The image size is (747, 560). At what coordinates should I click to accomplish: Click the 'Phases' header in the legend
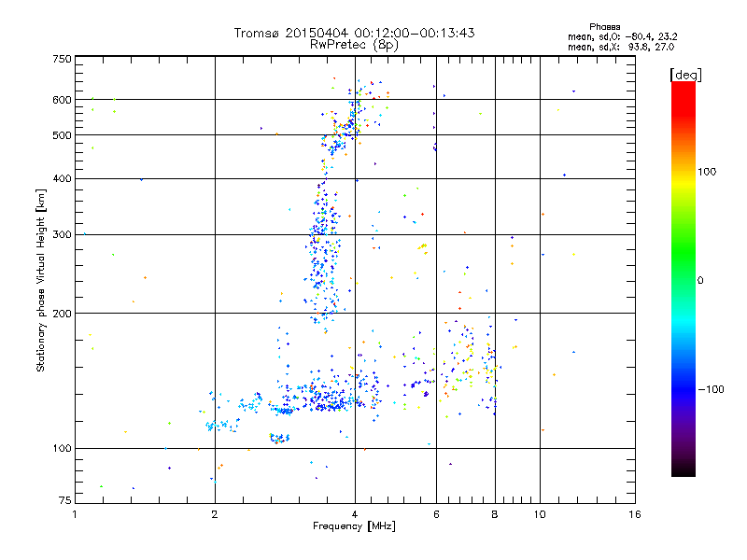[x=604, y=27]
